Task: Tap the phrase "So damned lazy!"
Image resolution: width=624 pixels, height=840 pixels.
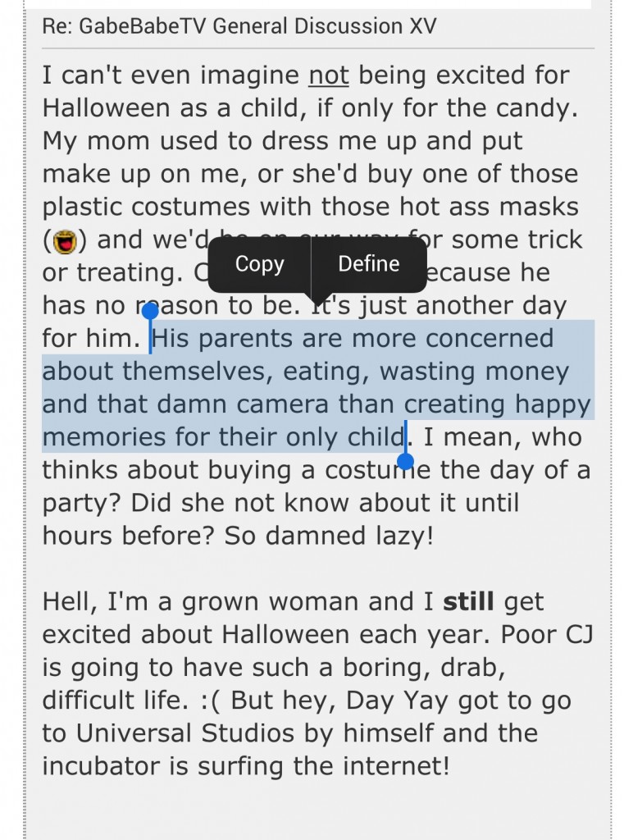Action: (x=328, y=535)
